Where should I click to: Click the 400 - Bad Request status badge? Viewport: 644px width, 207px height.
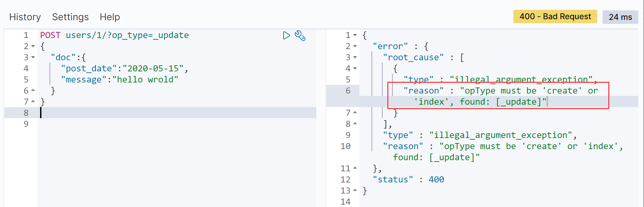tap(555, 16)
